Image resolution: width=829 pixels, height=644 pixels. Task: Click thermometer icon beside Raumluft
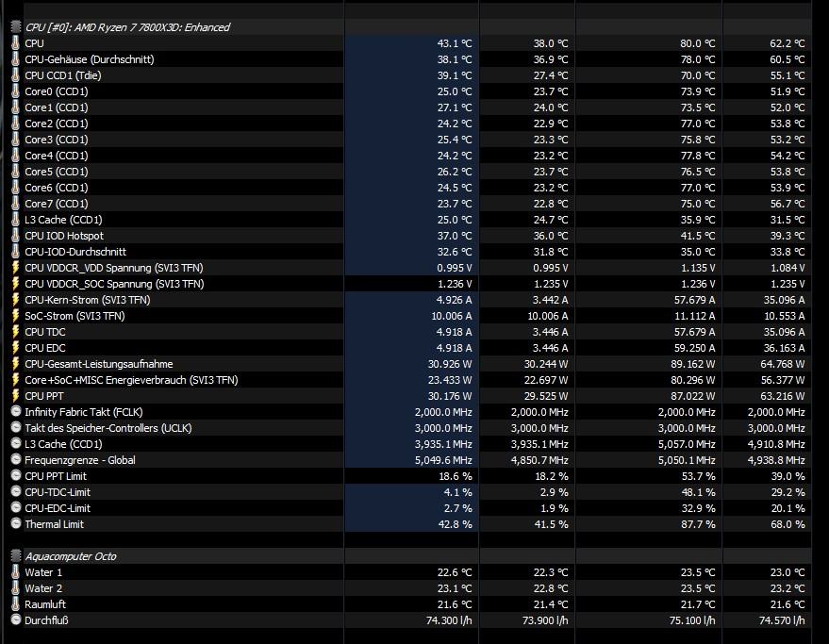(x=16, y=603)
